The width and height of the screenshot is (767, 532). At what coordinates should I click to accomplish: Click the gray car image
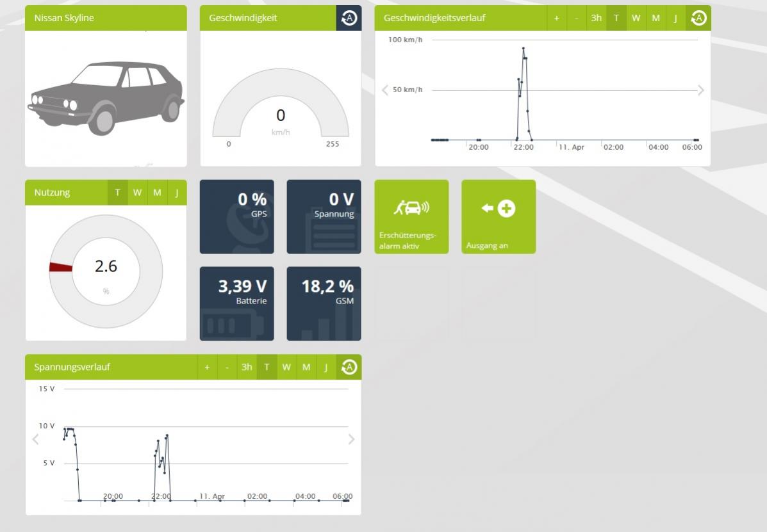106,96
